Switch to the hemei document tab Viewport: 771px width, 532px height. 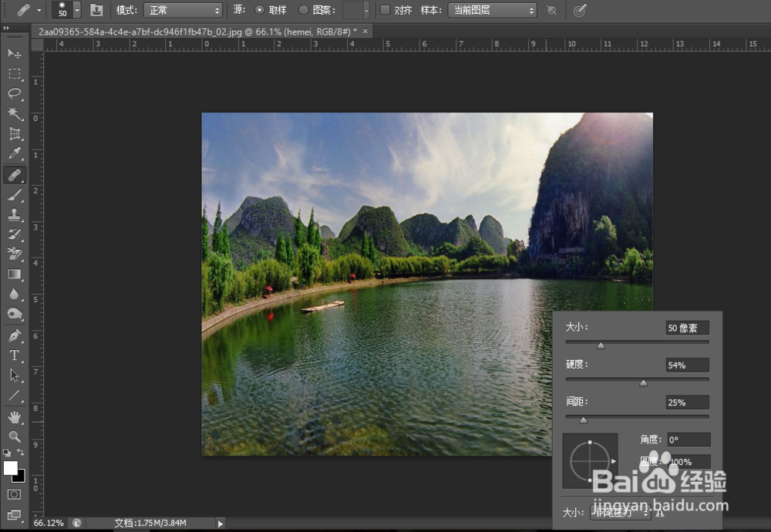tap(197, 32)
